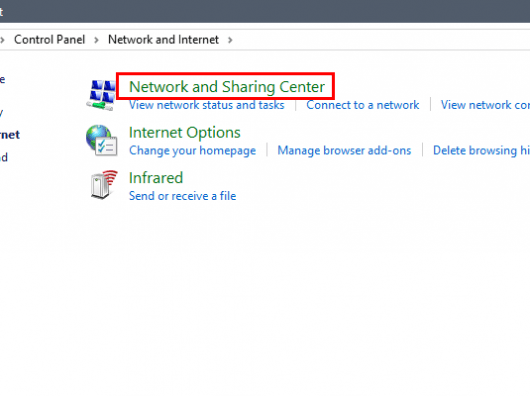Open the Network and Sharing Center heading

(227, 87)
